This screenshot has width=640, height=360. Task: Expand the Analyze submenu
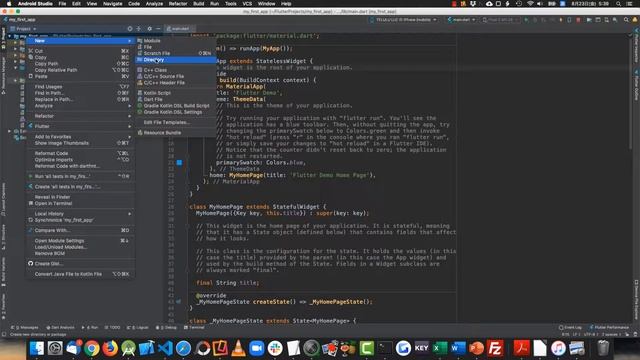click(x=80, y=106)
